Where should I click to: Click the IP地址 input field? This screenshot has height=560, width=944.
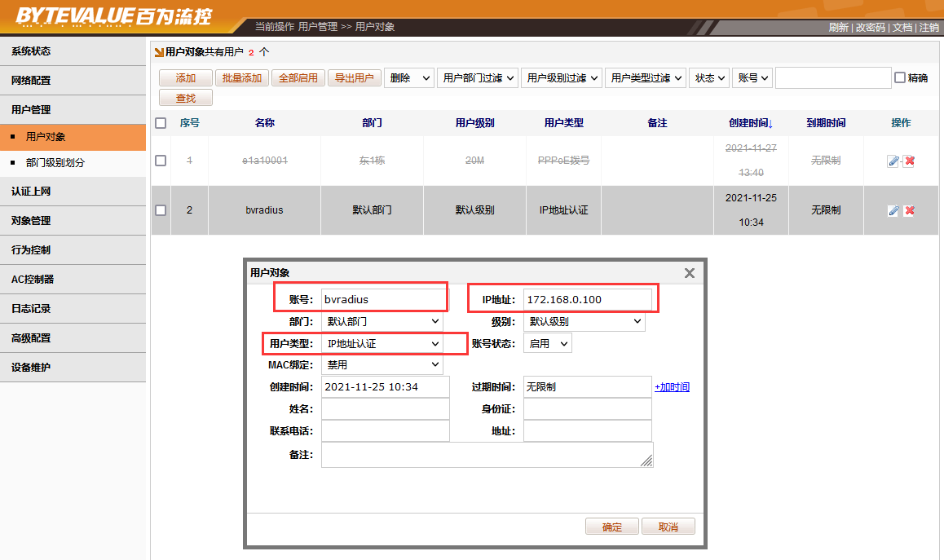(588, 300)
